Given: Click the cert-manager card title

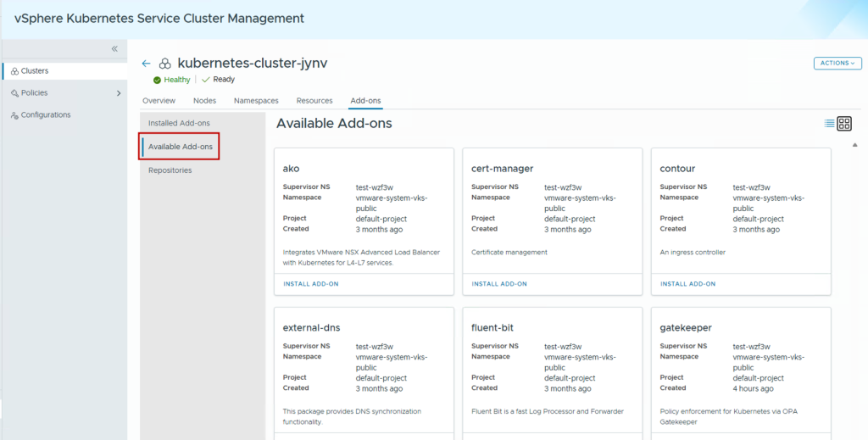Looking at the screenshot, I should point(502,169).
